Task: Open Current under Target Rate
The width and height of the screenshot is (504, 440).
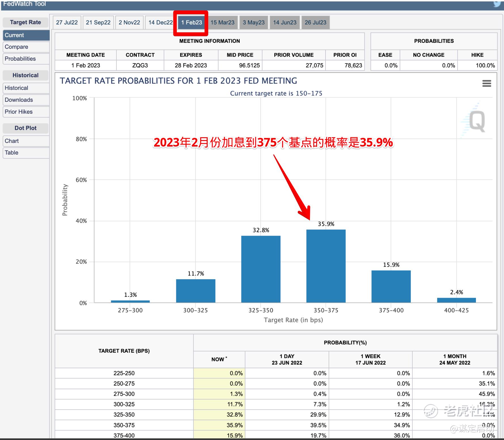Action: pyautogui.click(x=26, y=35)
